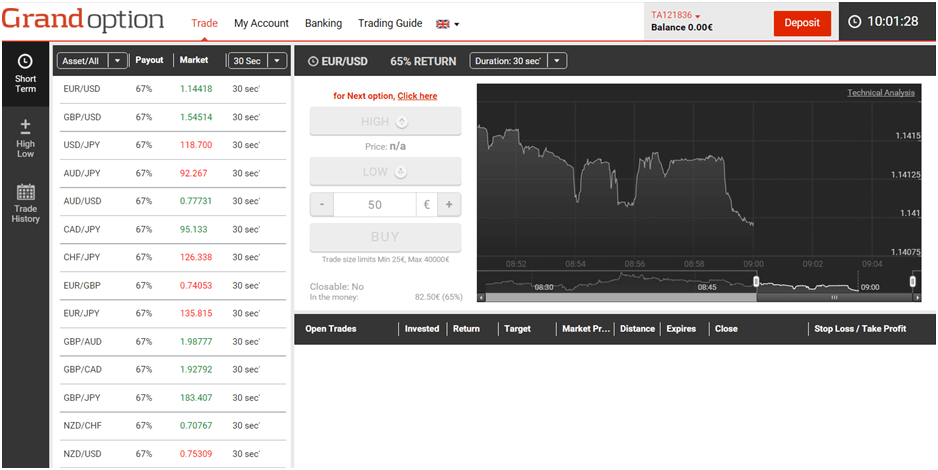Viewport: 938px width, 470px height.
Task: Click the Stop Loss / Take Profit header
Action: click(860, 329)
